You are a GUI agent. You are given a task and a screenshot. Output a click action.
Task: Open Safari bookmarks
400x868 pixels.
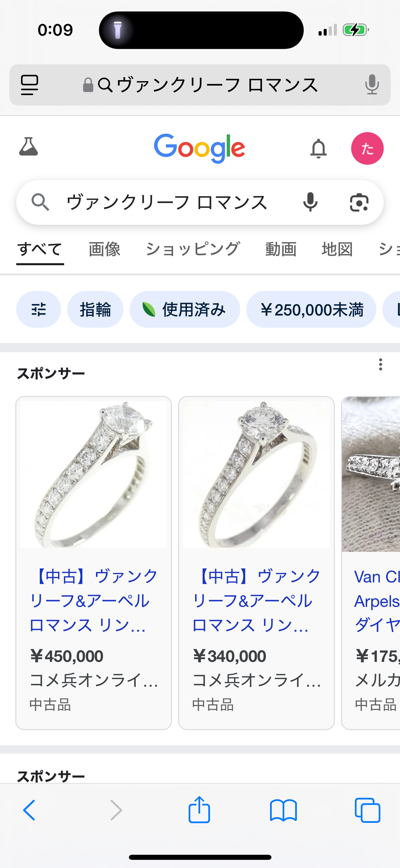283,810
